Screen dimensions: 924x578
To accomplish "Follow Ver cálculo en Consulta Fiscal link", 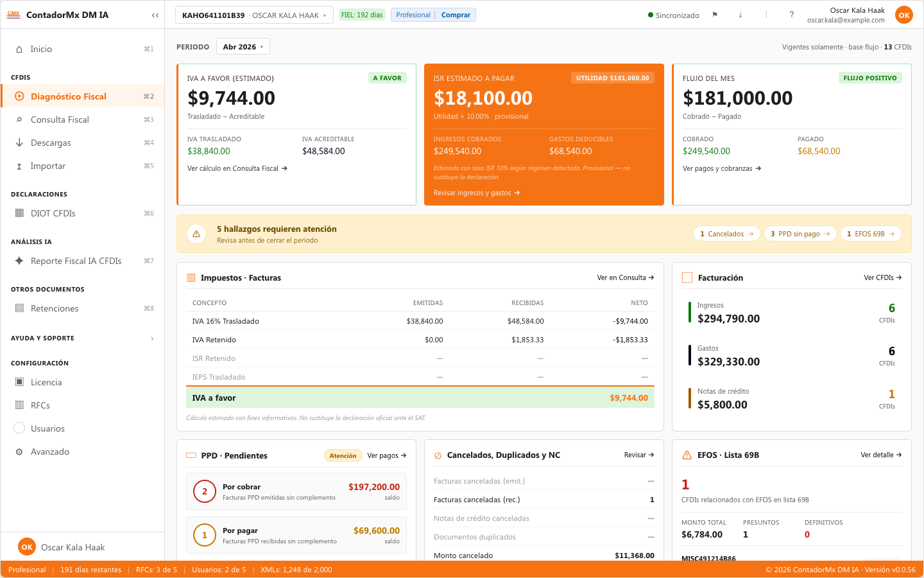I will pos(237,168).
